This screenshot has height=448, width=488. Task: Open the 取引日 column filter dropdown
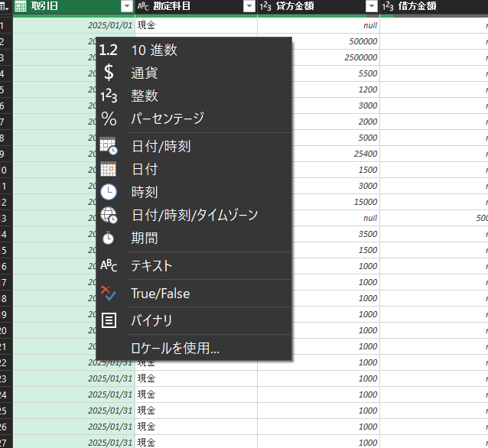pos(126,6)
